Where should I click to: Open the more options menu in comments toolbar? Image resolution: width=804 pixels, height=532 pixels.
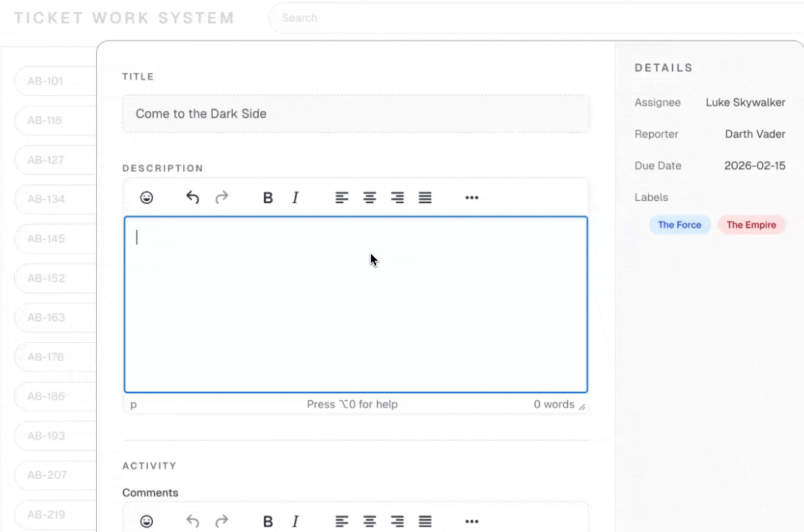click(x=471, y=521)
